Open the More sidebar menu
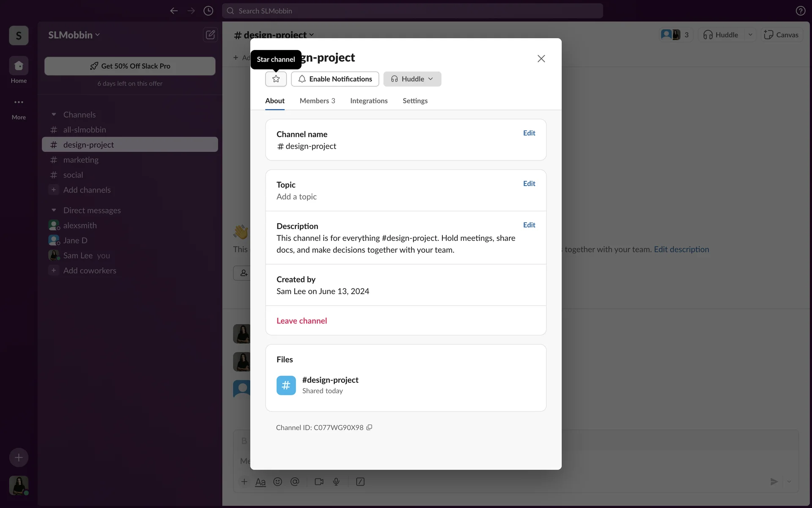 (19, 102)
